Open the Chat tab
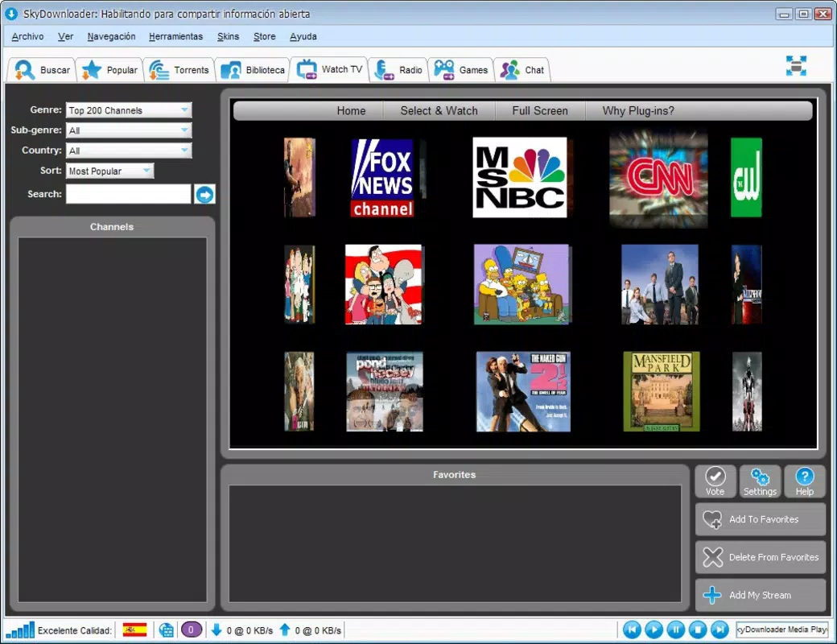Viewport: 837px width, 644px height. pos(522,70)
